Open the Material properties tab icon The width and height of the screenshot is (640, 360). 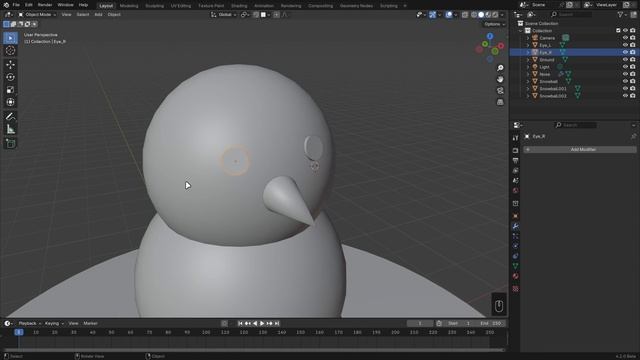click(x=516, y=276)
